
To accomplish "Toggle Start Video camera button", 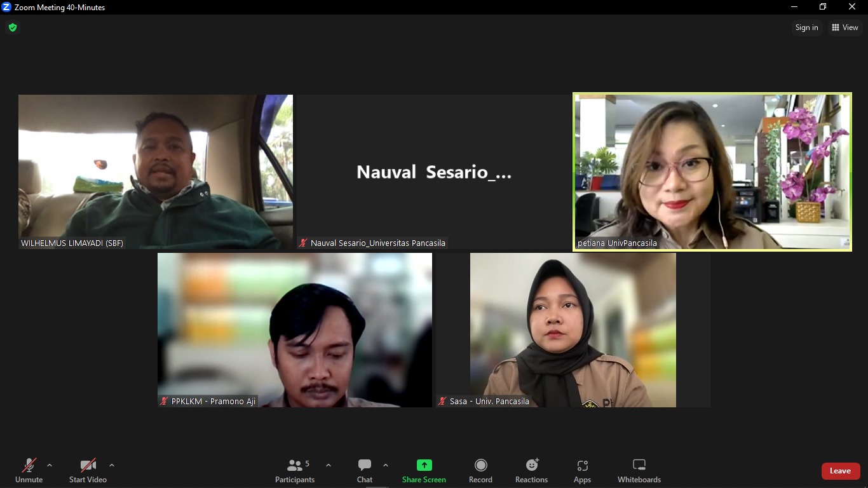I will tap(88, 471).
